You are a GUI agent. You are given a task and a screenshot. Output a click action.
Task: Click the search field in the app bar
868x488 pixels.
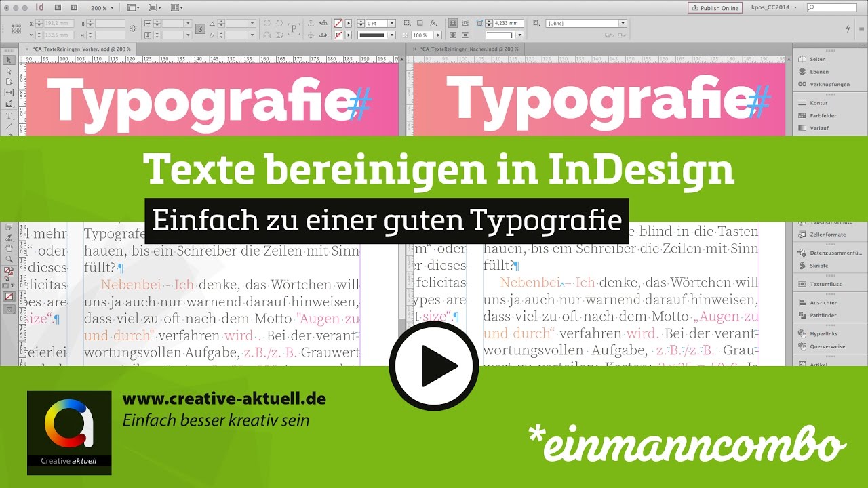coord(833,7)
